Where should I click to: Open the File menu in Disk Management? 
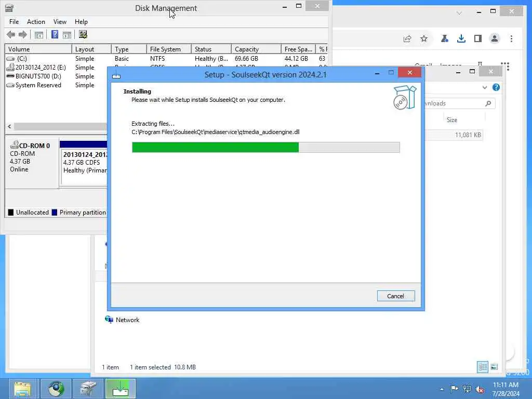(x=14, y=22)
